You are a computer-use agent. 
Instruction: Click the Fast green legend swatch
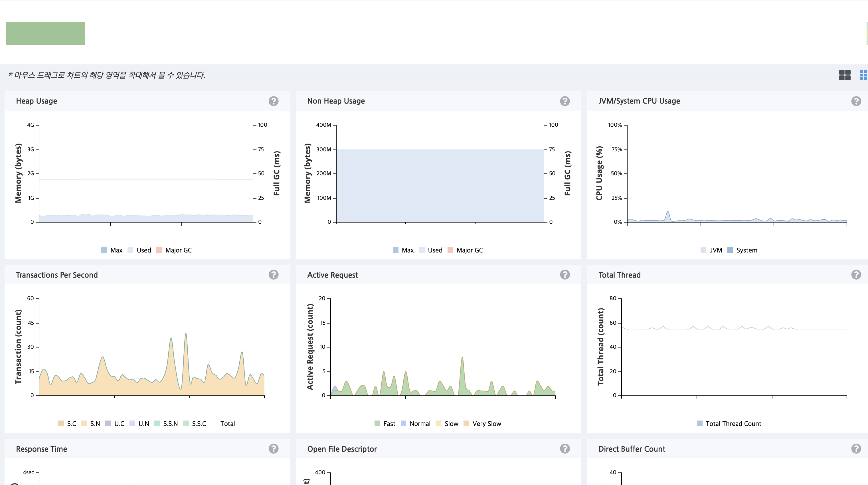click(377, 423)
